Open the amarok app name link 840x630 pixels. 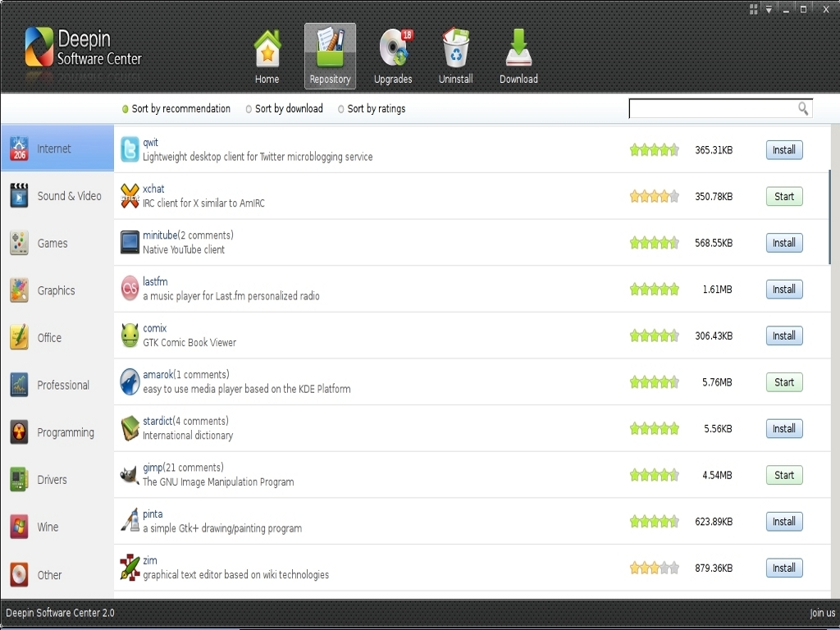(158, 374)
